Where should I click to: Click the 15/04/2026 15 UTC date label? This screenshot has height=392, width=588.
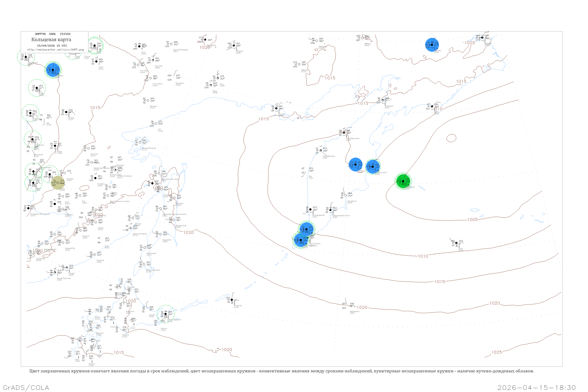(x=52, y=46)
